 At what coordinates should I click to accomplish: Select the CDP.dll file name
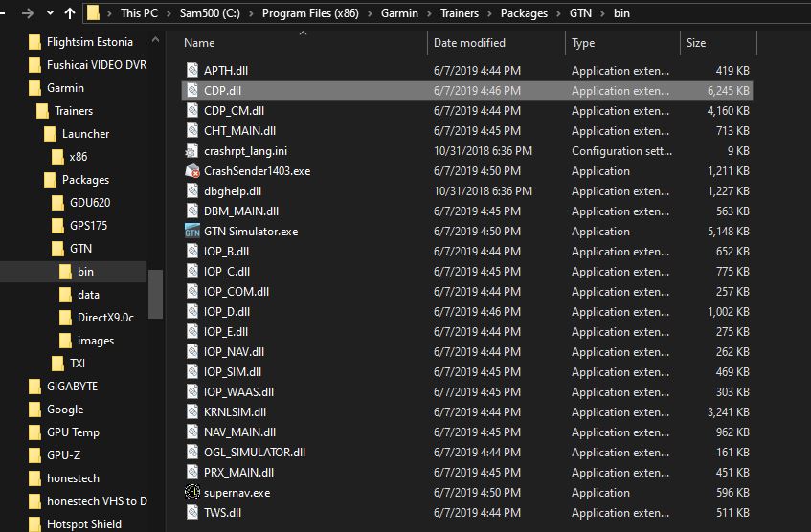pyautogui.click(x=222, y=91)
